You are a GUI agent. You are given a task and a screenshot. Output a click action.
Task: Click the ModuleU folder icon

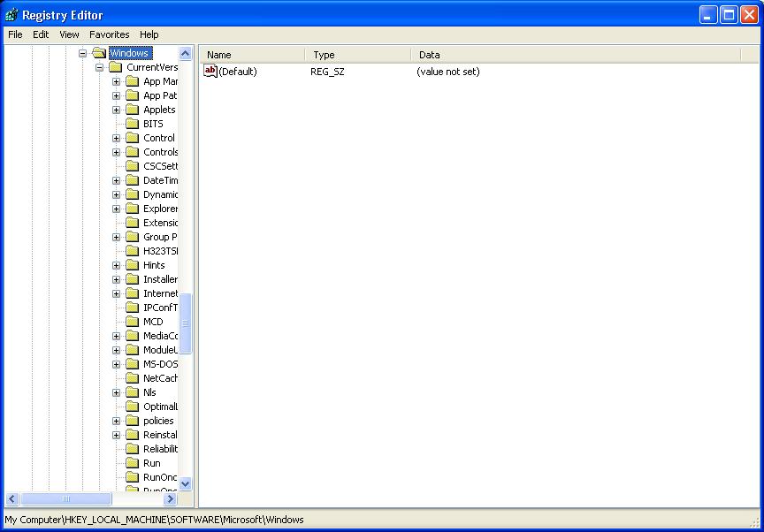pos(132,349)
